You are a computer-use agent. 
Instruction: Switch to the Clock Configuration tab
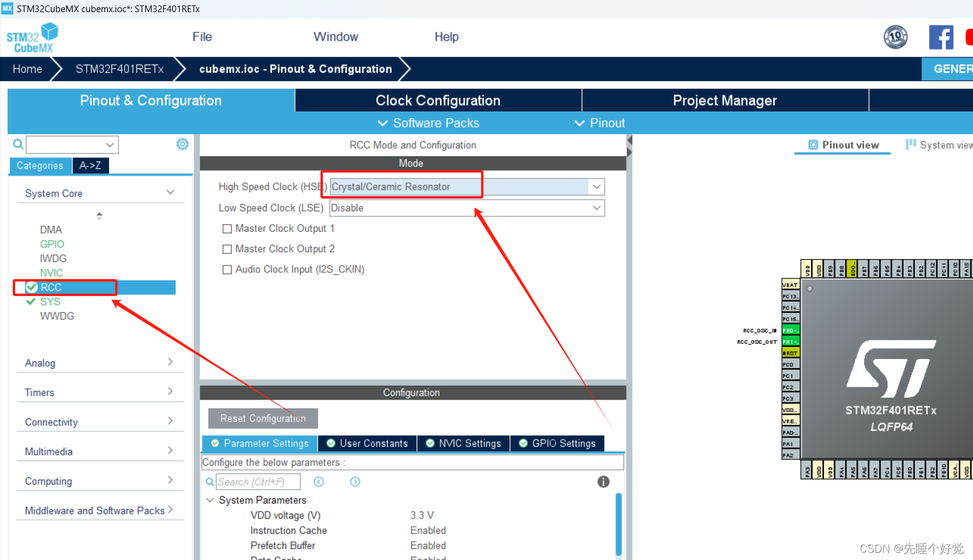[438, 100]
